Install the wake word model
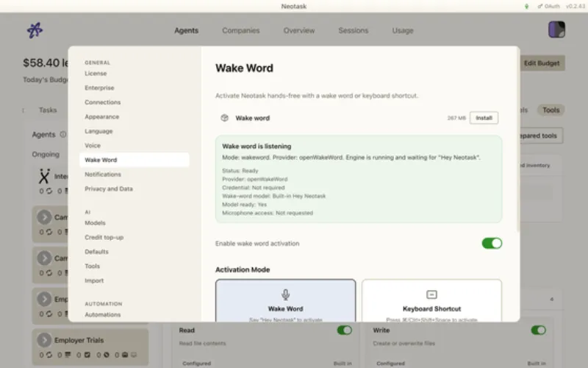The height and width of the screenshot is (368, 588). 484,118
